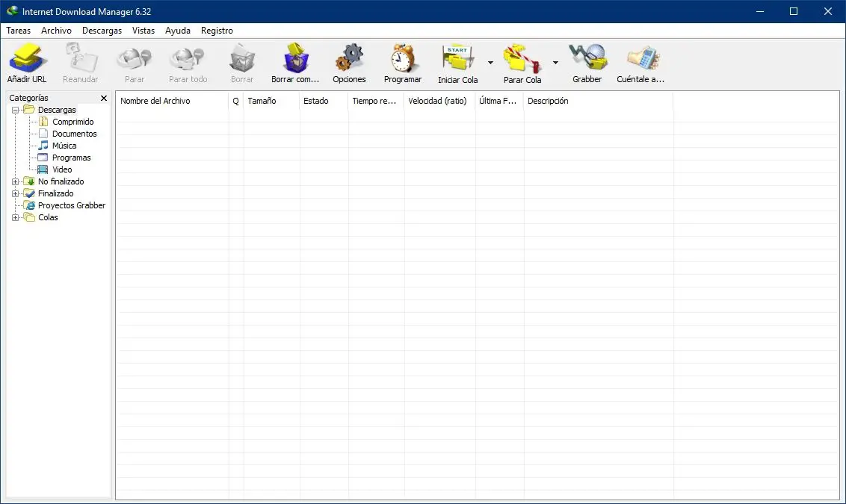The width and height of the screenshot is (846, 504).
Task: Click the Borrar trash icon
Action: pos(241,58)
